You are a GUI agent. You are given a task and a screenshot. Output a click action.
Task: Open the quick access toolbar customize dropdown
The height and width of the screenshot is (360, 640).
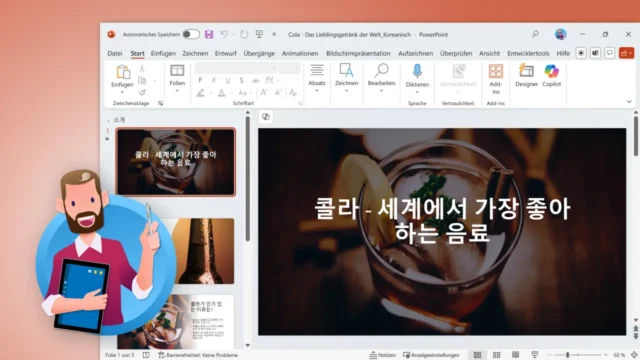(274, 34)
